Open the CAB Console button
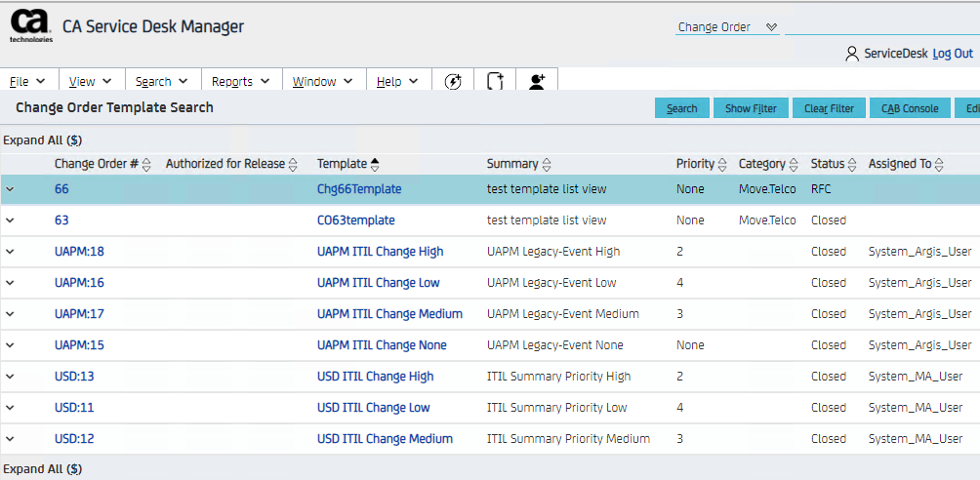980x480 pixels. point(910,108)
